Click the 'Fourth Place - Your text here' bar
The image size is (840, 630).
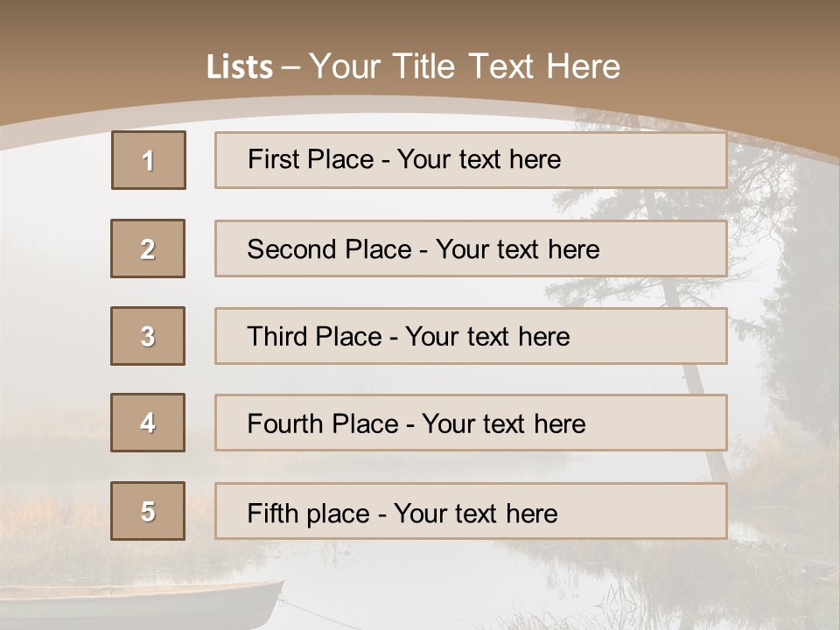coord(471,423)
